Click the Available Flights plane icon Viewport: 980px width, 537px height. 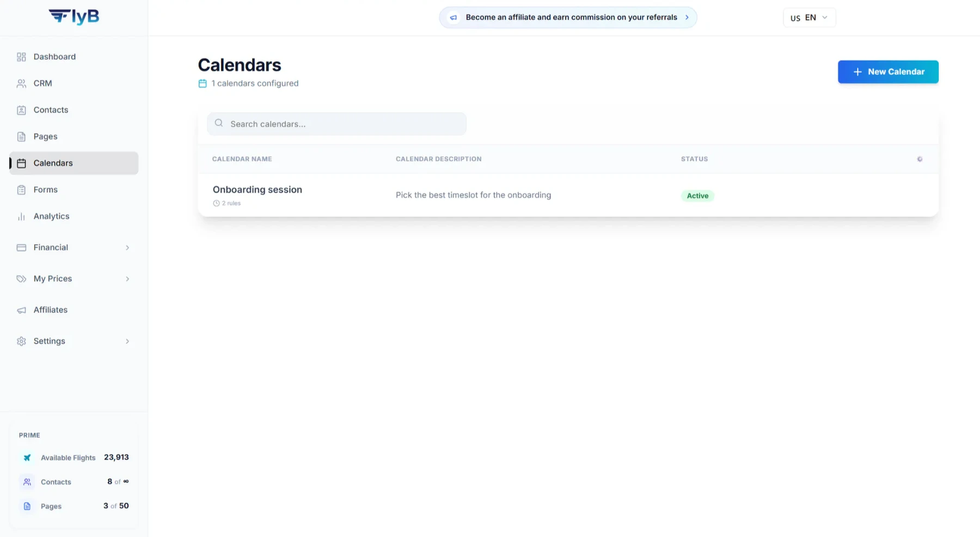(x=27, y=458)
